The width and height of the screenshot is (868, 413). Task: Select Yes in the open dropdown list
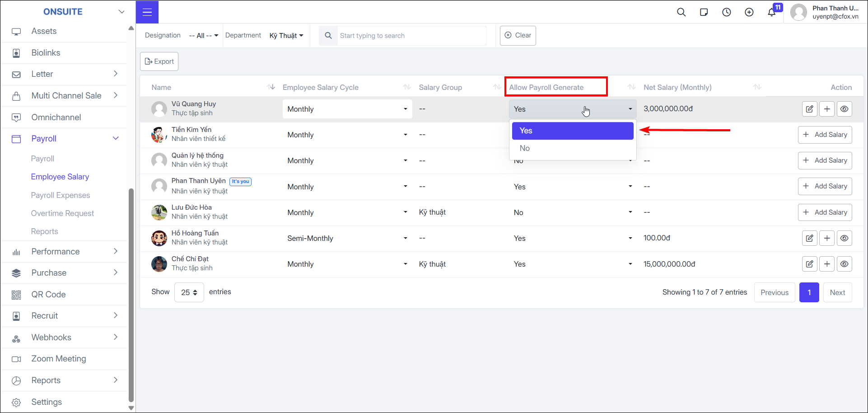click(573, 131)
